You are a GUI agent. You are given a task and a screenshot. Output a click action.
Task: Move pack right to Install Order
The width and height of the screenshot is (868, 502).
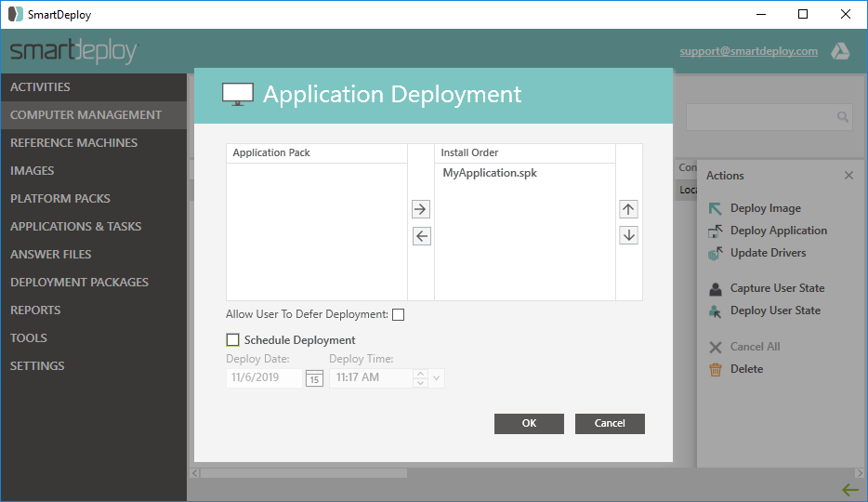click(x=421, y=209)
